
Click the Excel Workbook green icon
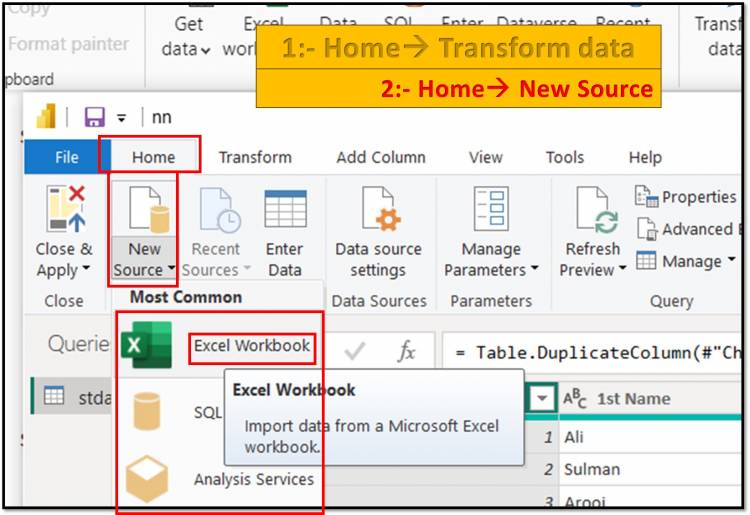(x=146, y=345)
